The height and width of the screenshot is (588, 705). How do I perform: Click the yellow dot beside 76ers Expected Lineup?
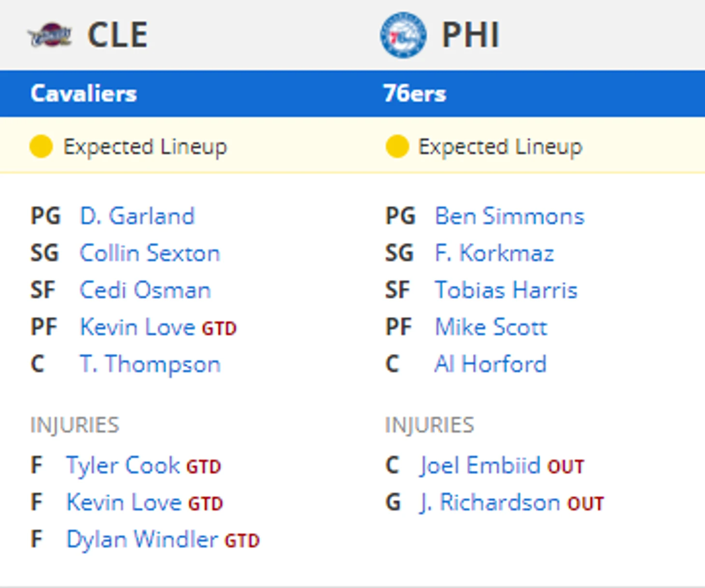tap(397, 146)
